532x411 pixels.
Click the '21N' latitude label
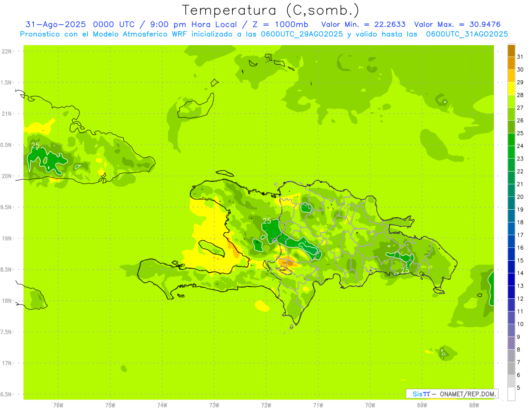6,114
